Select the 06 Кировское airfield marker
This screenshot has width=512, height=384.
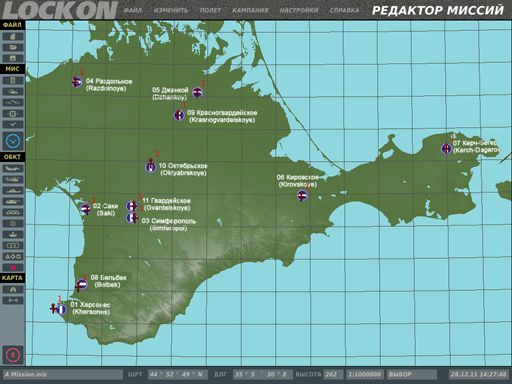(302, 196)
